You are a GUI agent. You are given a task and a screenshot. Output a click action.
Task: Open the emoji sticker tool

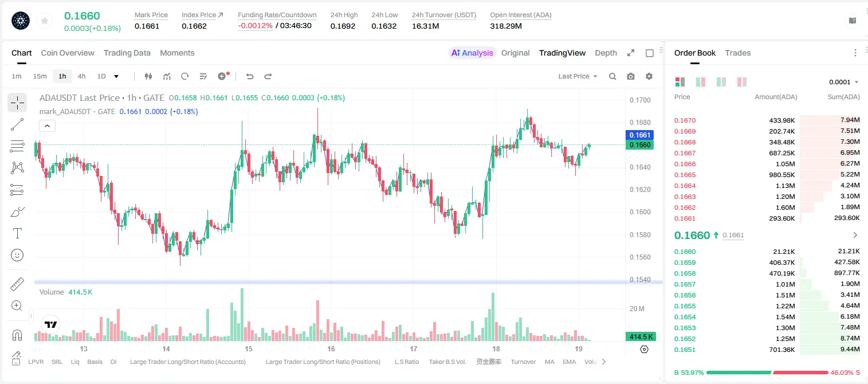tap(17, 255)
